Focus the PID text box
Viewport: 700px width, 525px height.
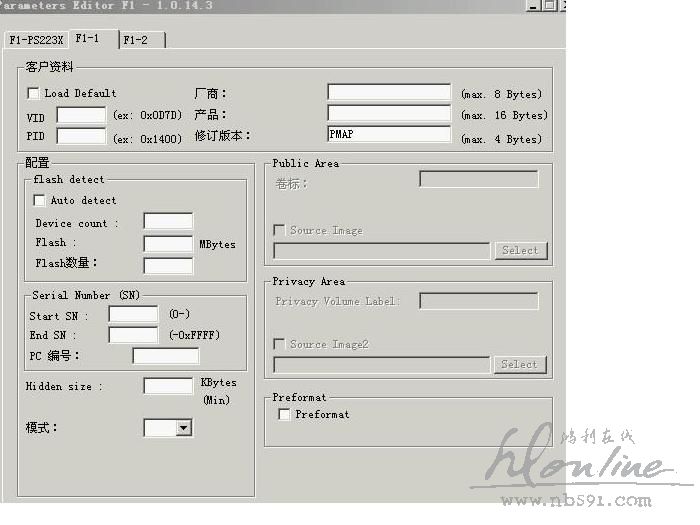click(x=81, y=137)
